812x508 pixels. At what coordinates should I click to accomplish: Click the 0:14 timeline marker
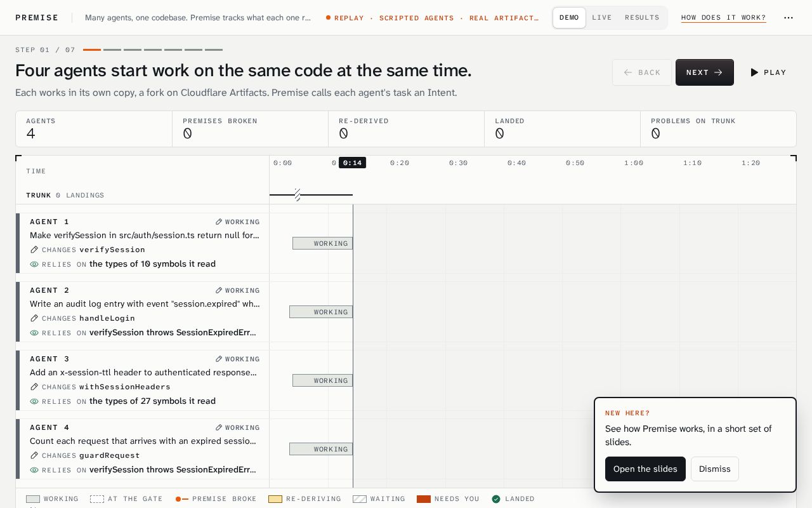click(352, 163)
